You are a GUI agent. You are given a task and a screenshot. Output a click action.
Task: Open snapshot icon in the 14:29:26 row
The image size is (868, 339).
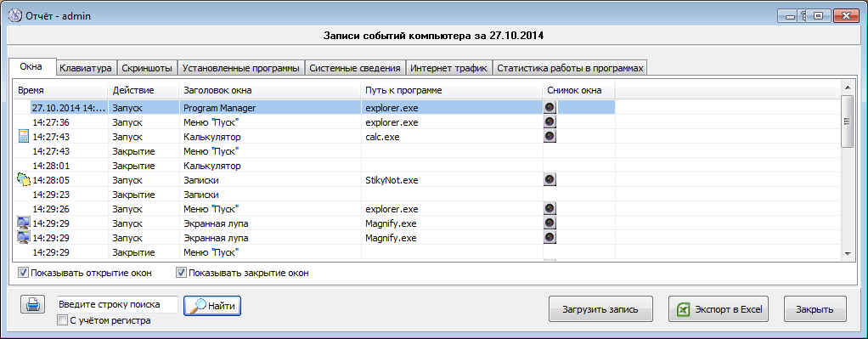click(550, 208)
